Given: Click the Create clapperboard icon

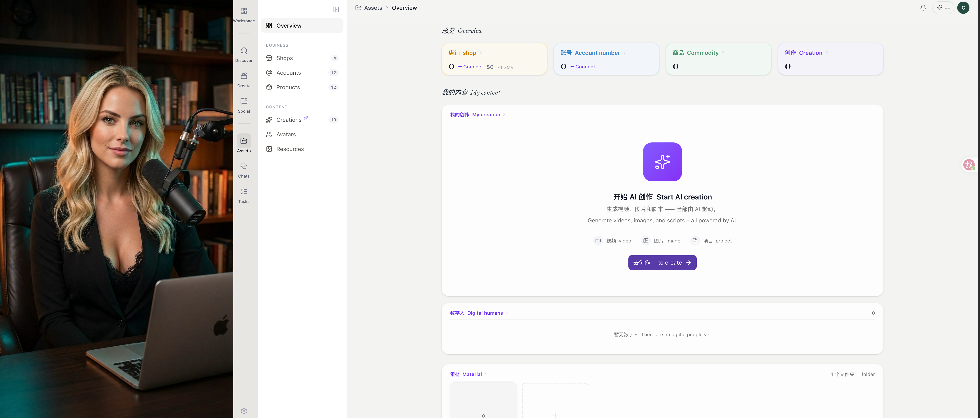Looking at the screenshot, I should coord(244,76).
